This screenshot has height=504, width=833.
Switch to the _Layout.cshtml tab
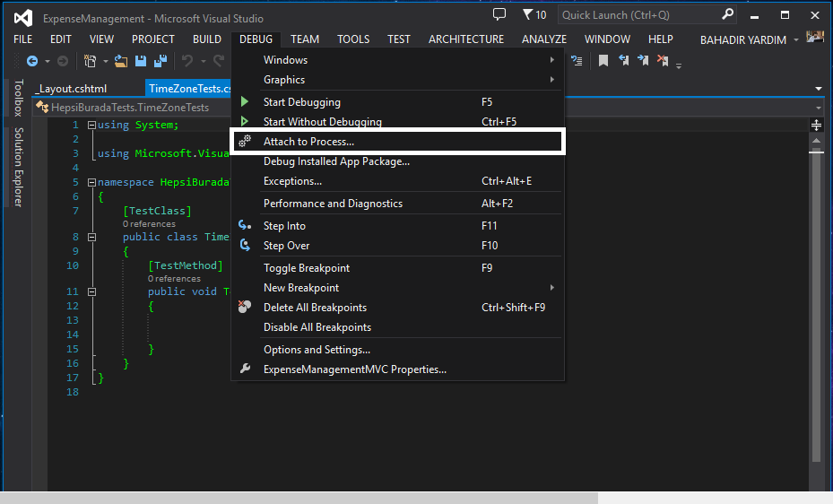(x=71, y=89)
